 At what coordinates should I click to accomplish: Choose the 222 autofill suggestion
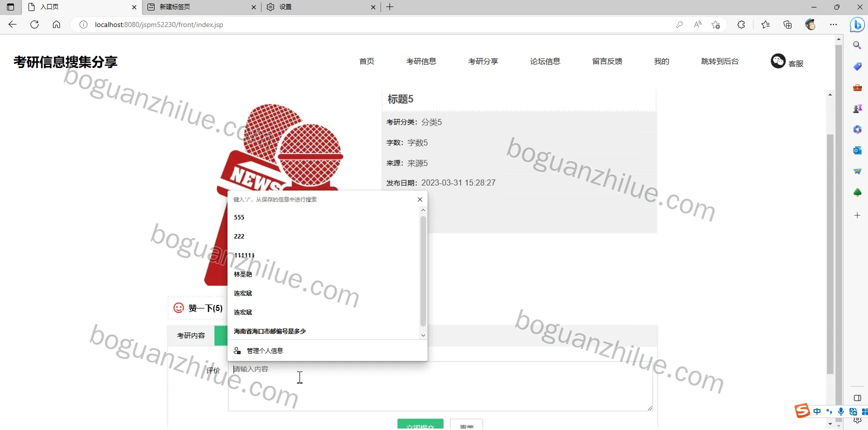(323, 236)
